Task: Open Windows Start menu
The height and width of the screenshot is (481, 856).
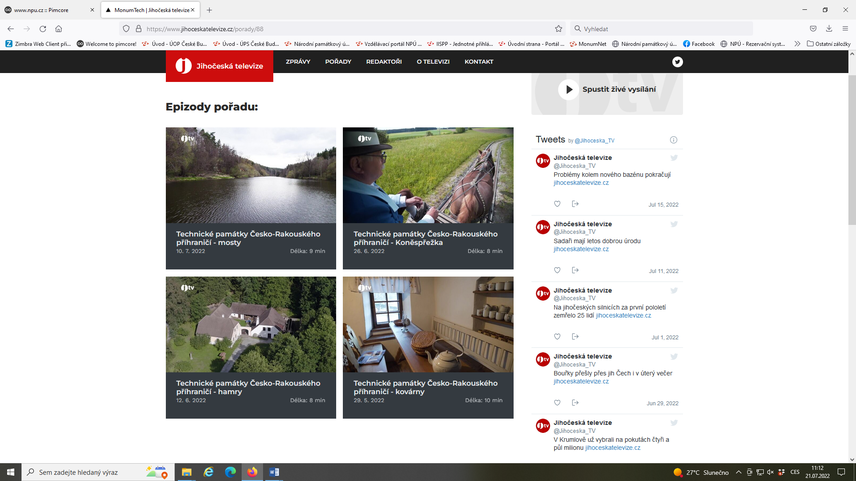Action: [x=10, y=472]
